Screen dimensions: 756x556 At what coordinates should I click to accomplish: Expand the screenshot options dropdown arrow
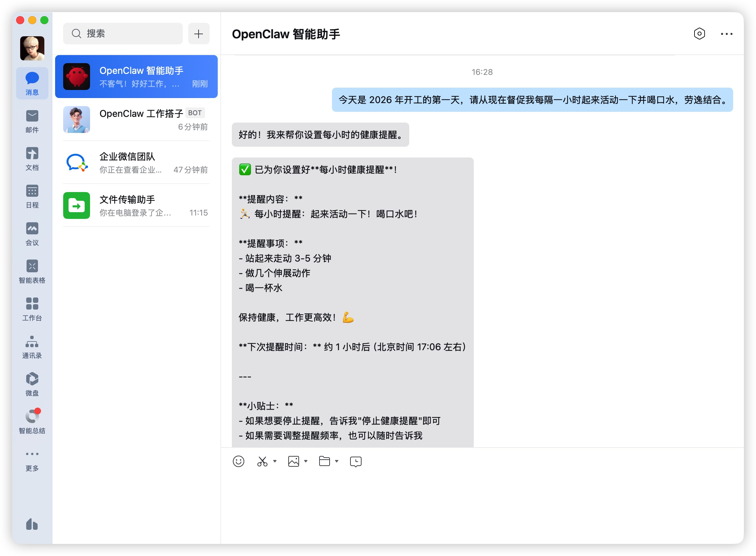coord(275,461)
